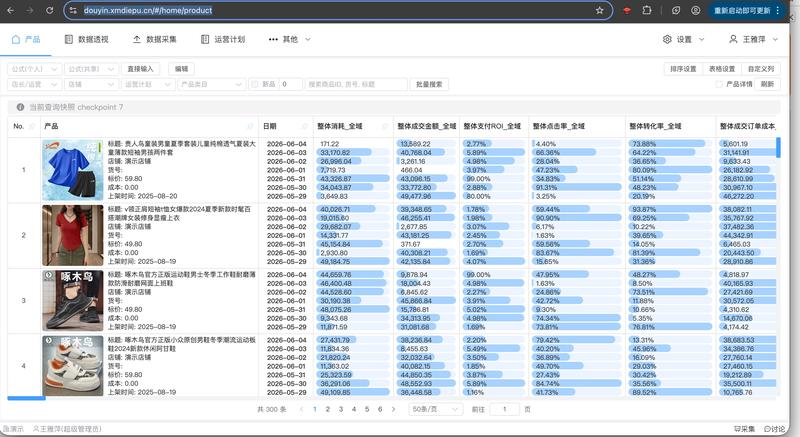800x437 pixels.
Task: Bookmark this page with the star icon
Action: click(599, 10)
